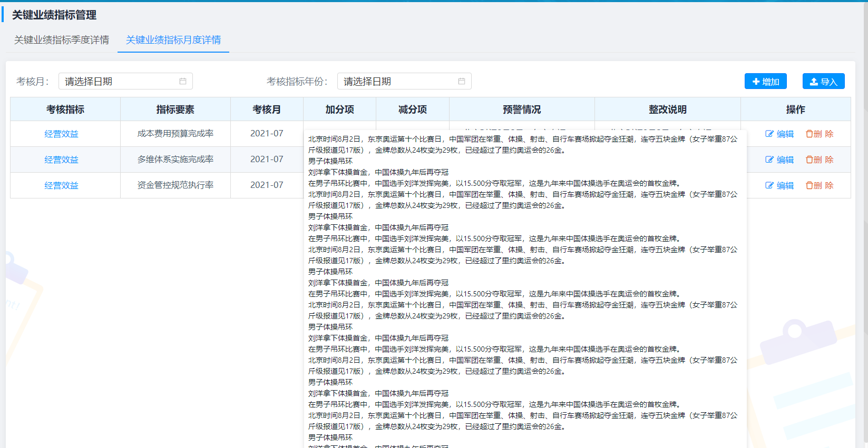The width and height of the screenshot is (868, 448).
Task: Click 2021-07 in 资金管控规范执行率 row
Action: pos(267,185)
